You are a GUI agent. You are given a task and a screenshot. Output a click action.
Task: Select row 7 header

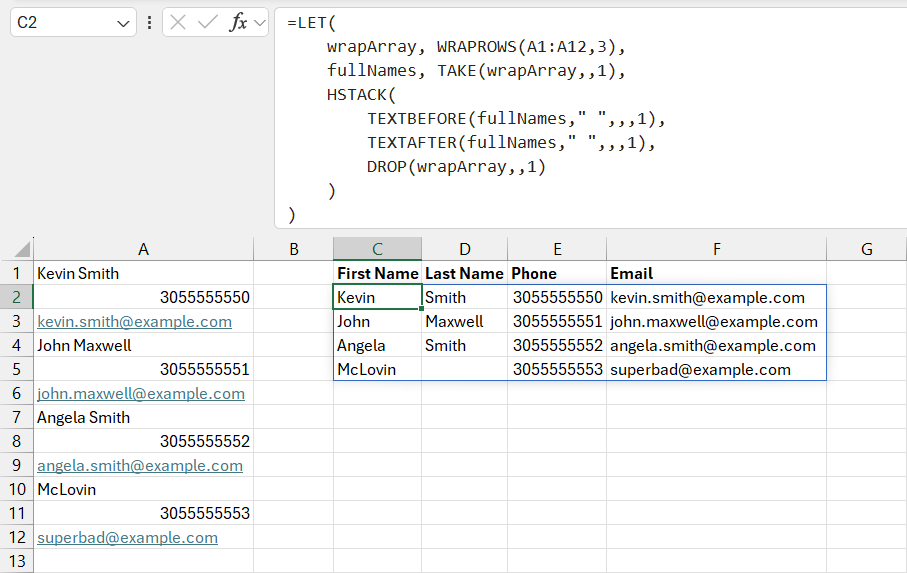coord(16,417)
